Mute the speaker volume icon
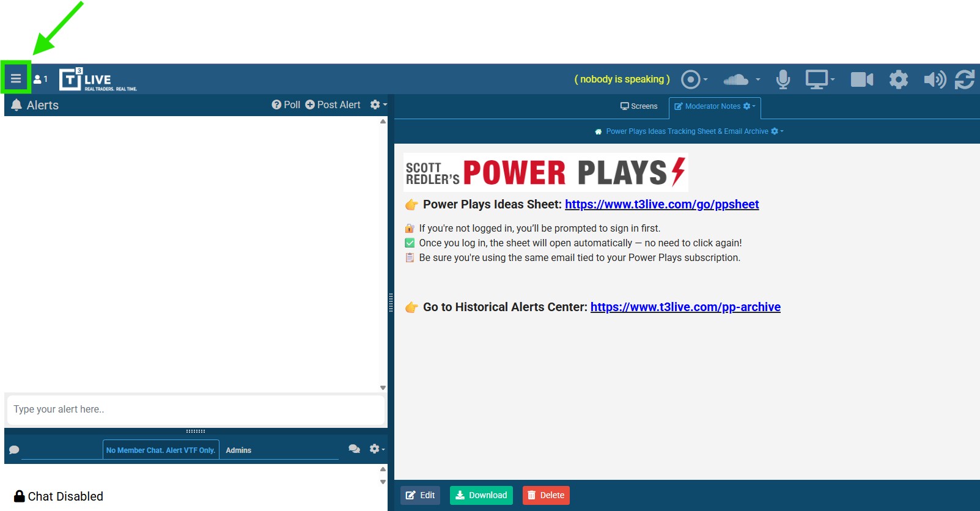 pyautogui.click(x=935, y=79)
